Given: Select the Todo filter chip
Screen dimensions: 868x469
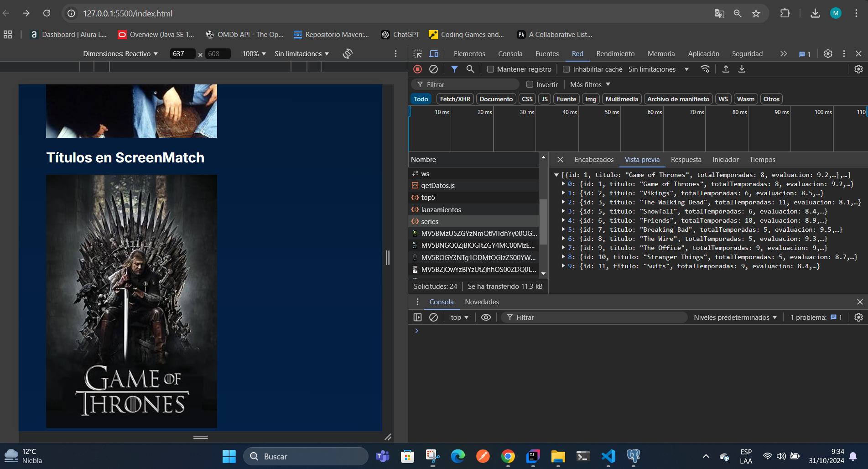Looking at the screenshot, I should click(x=421, y=99).
